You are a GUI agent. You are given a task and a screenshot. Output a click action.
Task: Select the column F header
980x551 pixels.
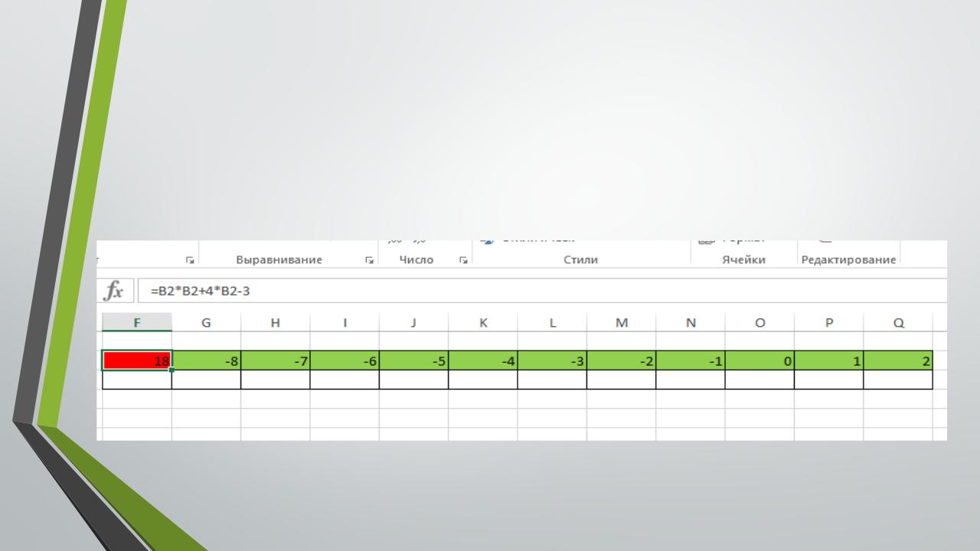point(137,322)
